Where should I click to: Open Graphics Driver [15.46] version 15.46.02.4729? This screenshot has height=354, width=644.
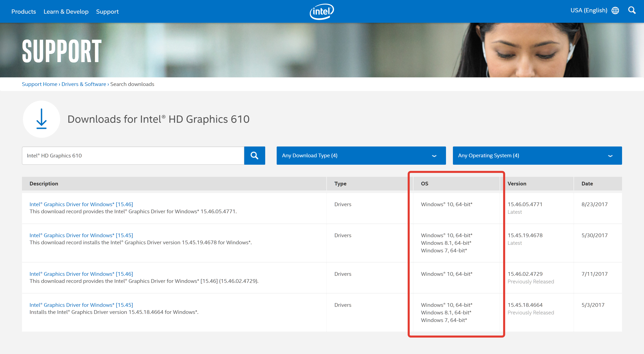click(x=81, y=274)
